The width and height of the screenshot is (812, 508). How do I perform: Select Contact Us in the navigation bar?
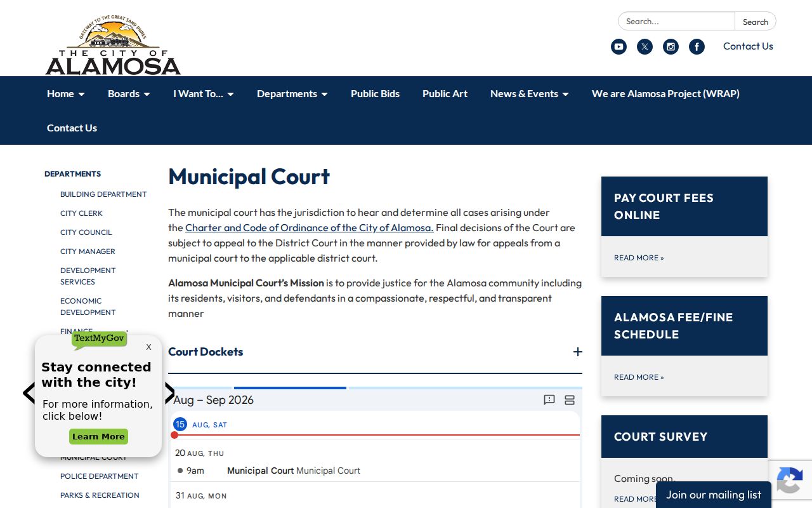tap(72, 128)
